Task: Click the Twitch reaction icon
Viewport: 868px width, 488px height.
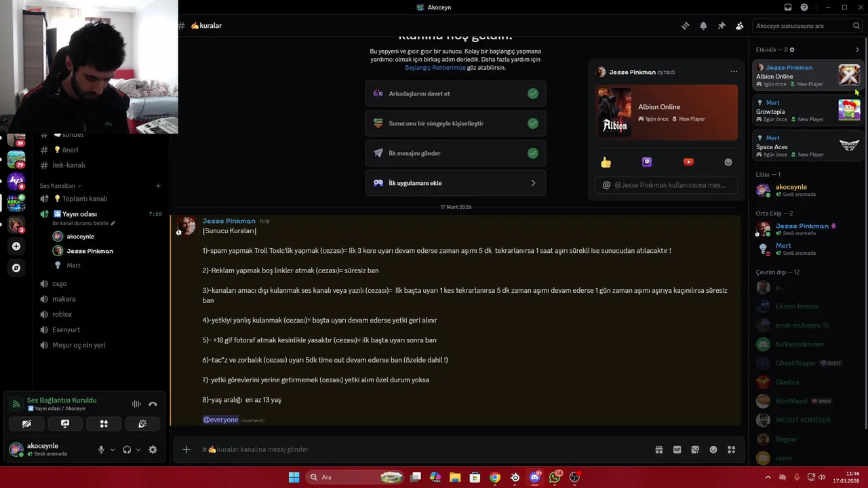Action: pos(647,162)
